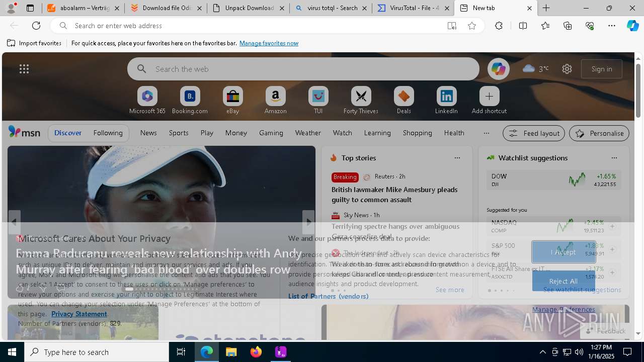Switch to Following feed tab
Image resolution: width=644 pixels, height=362 pixels.
(x=108, y=133)
